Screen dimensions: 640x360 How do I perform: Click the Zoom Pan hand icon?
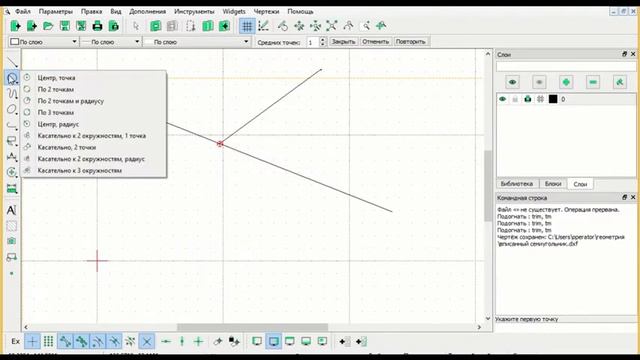[381, 26]
